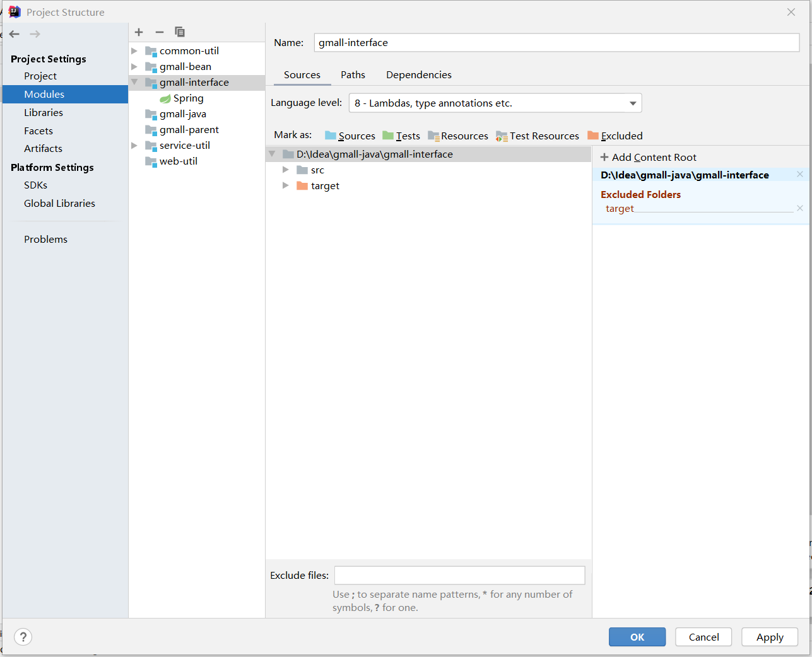Screen dimensions: 812x657
Task: Close the Project Structure dialog
Action: 791,12
